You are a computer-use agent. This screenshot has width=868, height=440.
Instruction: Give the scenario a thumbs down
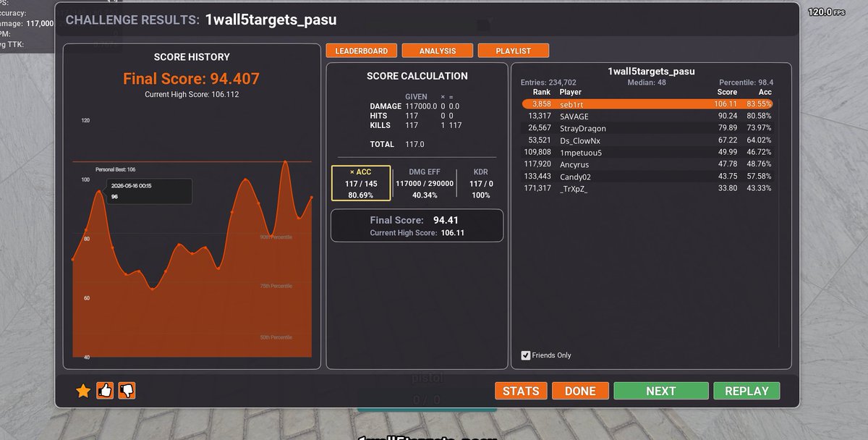(x=127, y=391)
